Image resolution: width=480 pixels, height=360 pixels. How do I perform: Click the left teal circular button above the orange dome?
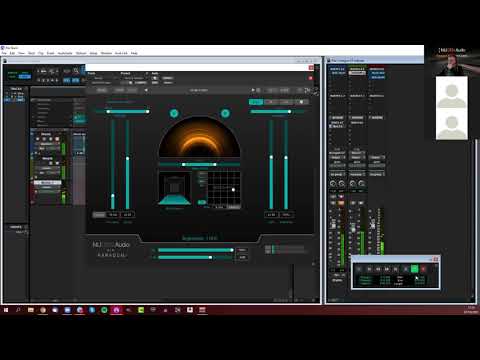pos(174,113)
